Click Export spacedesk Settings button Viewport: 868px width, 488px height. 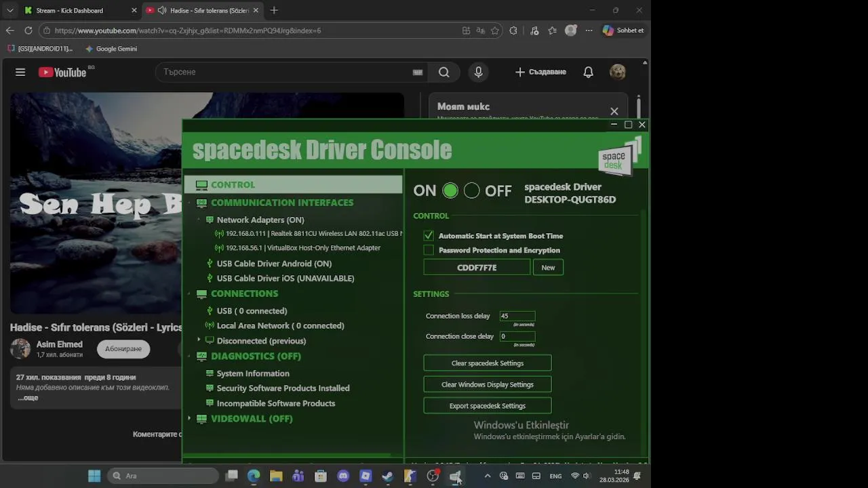pyautogui.click(x=488, y=406)
